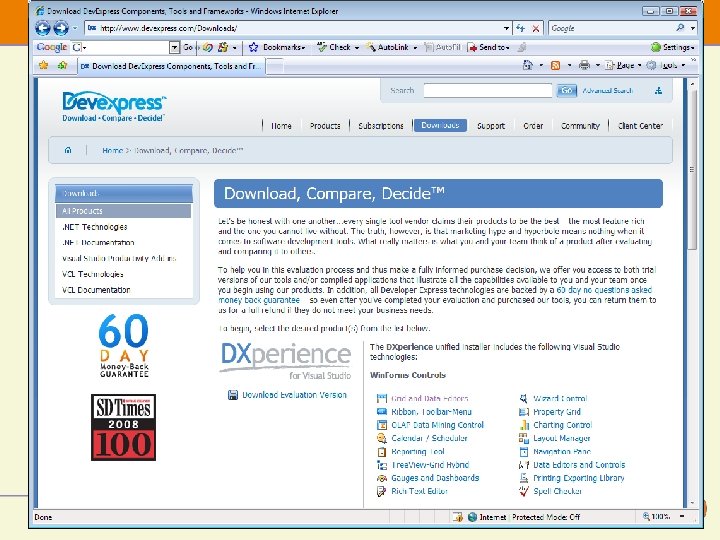Viewport: 720px width, 540px height.
Task: Click the OLAP Data Mining Control icon
Action: click(382, 425)
